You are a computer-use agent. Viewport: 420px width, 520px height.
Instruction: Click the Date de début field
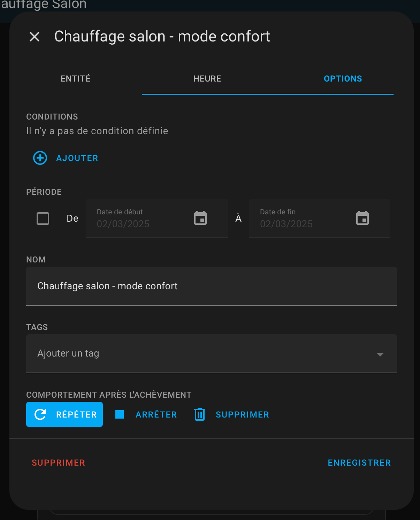point(139,219)
